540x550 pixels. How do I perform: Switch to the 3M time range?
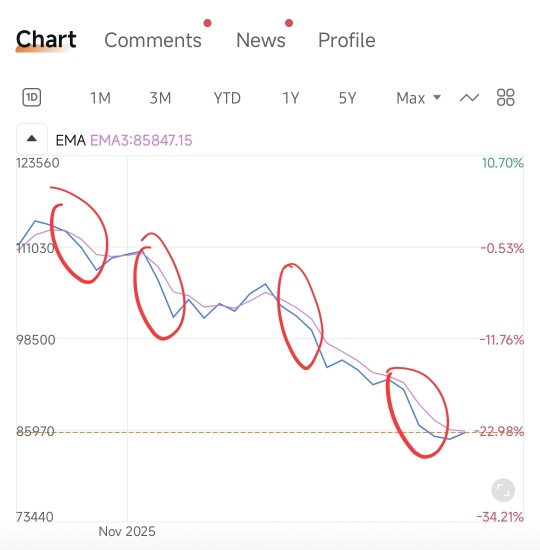[x=160, y=98]
